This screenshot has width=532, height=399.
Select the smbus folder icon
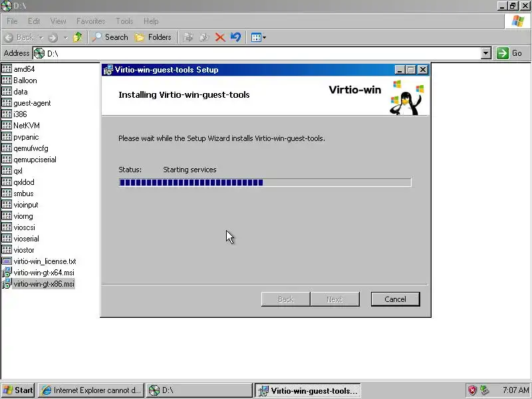pos(7,194)
